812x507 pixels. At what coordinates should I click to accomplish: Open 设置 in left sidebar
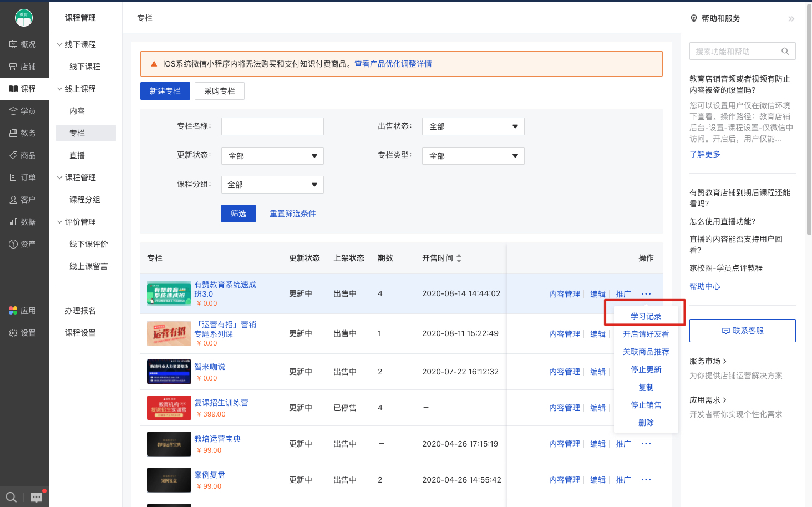click(x=23, y=333)
